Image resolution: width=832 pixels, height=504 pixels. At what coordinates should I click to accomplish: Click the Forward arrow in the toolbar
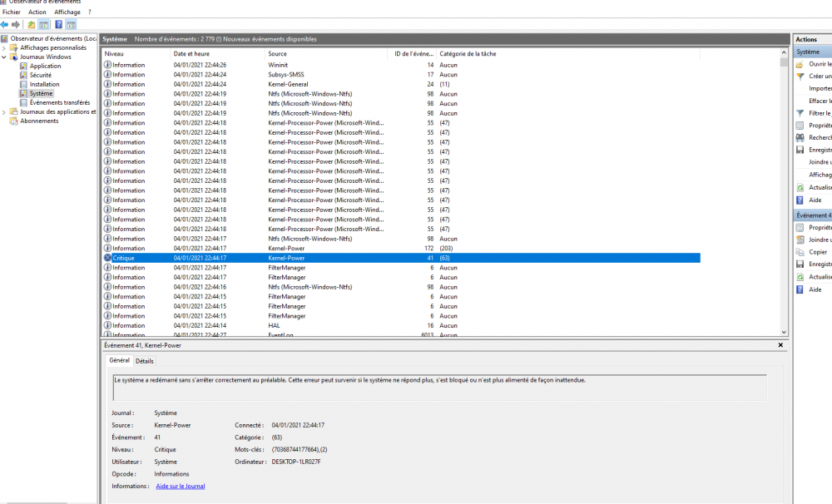[16, 25]
